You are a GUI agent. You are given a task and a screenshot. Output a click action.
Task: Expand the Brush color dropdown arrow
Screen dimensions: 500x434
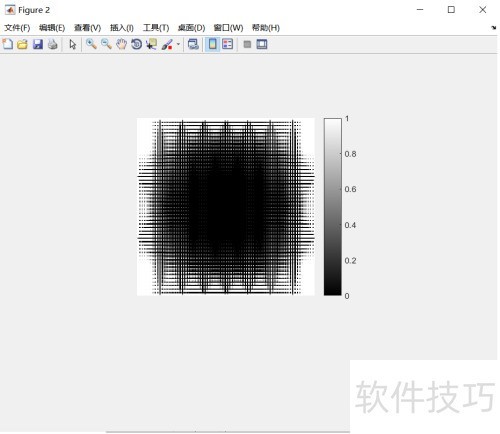tap(178, 44)
